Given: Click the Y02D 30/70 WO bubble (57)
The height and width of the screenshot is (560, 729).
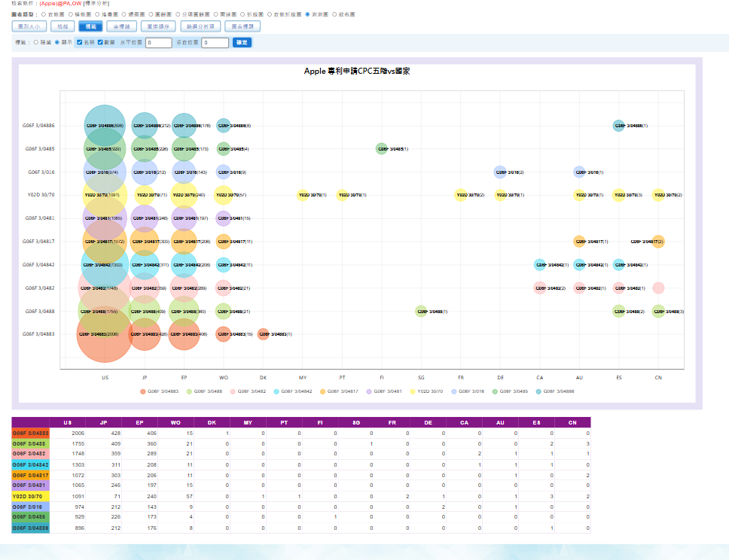Looking at the screenshot, I should coord(224,195).
